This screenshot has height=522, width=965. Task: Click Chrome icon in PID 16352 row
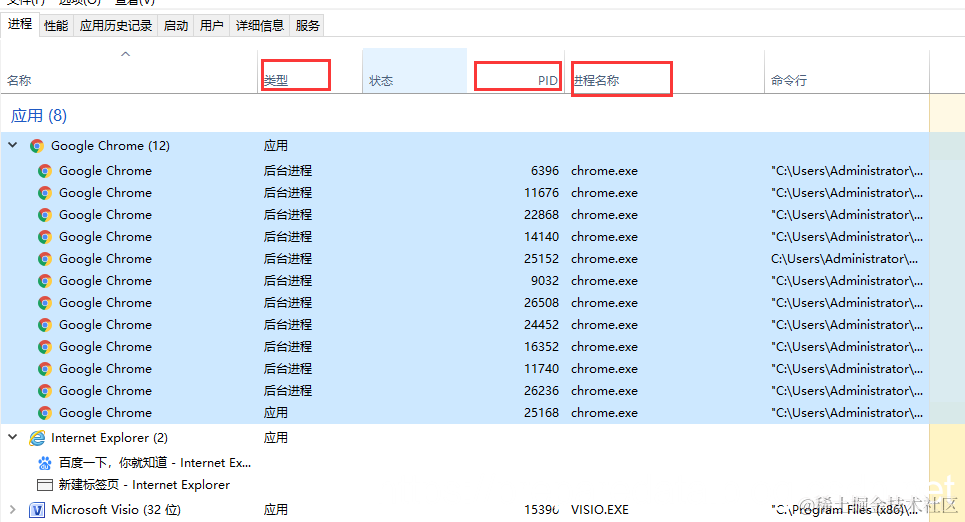click(45, 347)
